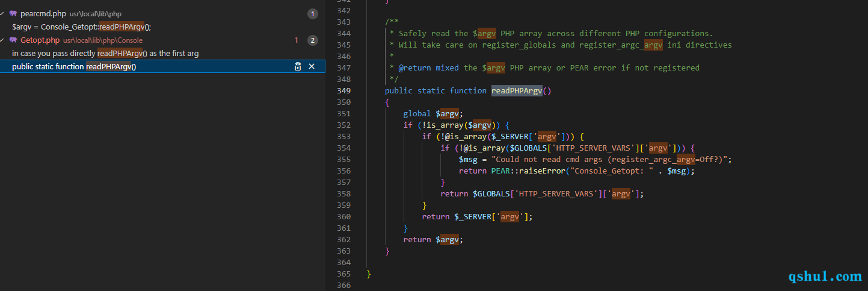Click line number 362 in the gutter
Image resolution: width=868 pixels, height=291 pixels.
[343, 239]
